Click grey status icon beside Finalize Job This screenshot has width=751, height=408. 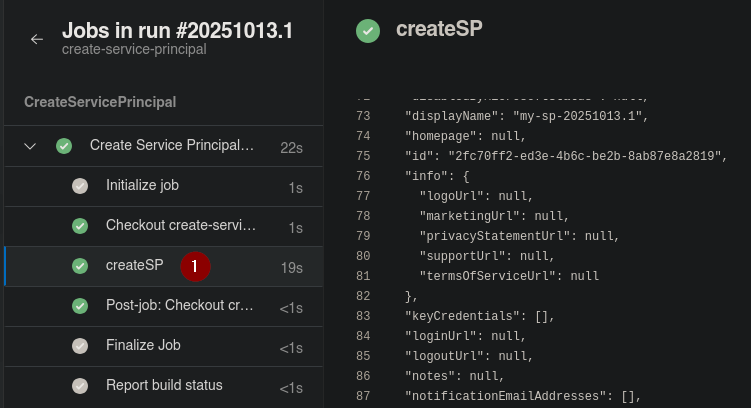[80, 346]
